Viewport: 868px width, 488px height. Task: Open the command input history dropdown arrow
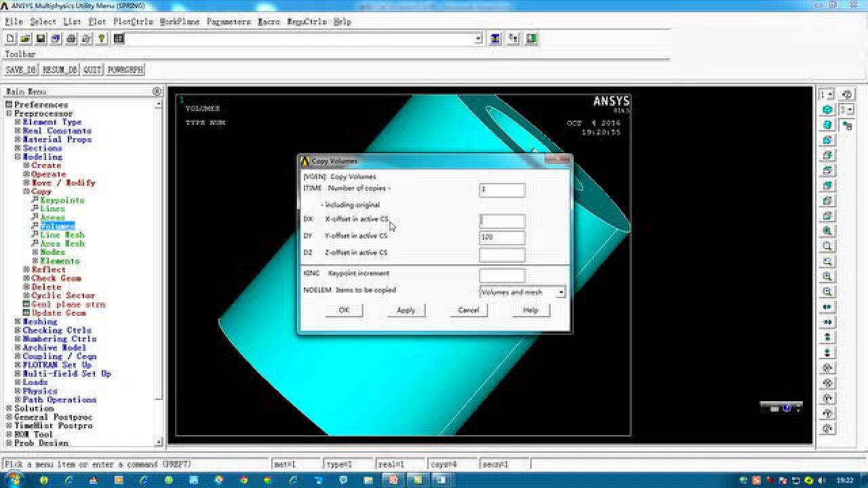[478, 39]
